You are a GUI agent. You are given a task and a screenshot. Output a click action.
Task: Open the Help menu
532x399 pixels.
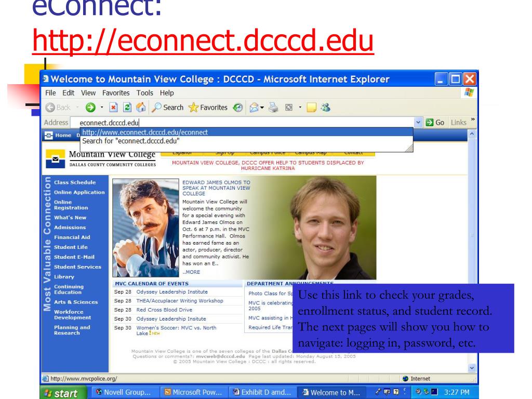click(167, 93)
